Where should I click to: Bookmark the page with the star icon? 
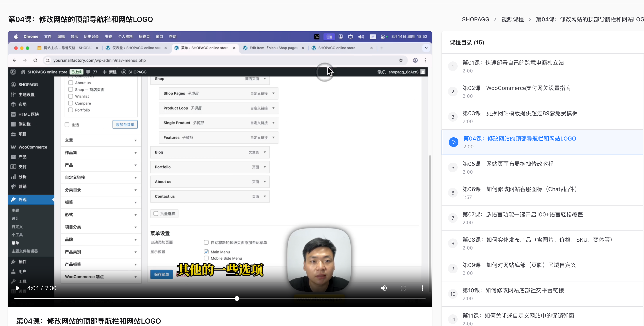401,60
